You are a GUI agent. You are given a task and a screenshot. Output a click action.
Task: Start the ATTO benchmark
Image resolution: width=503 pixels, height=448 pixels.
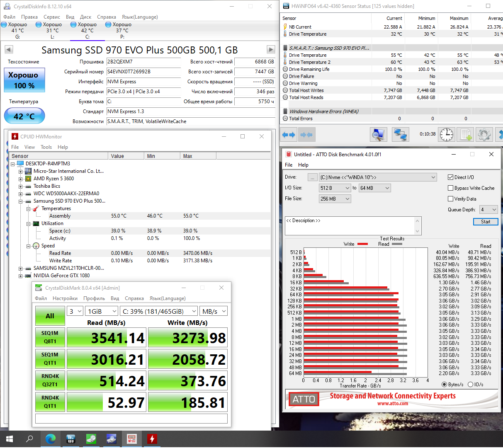tap(486, 222)
